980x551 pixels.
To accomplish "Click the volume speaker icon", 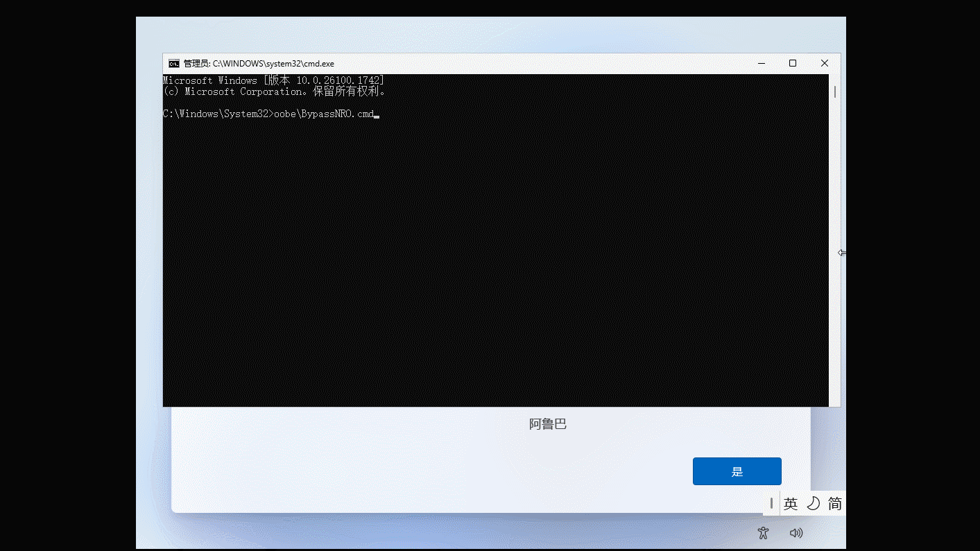I will click(796, 533).
